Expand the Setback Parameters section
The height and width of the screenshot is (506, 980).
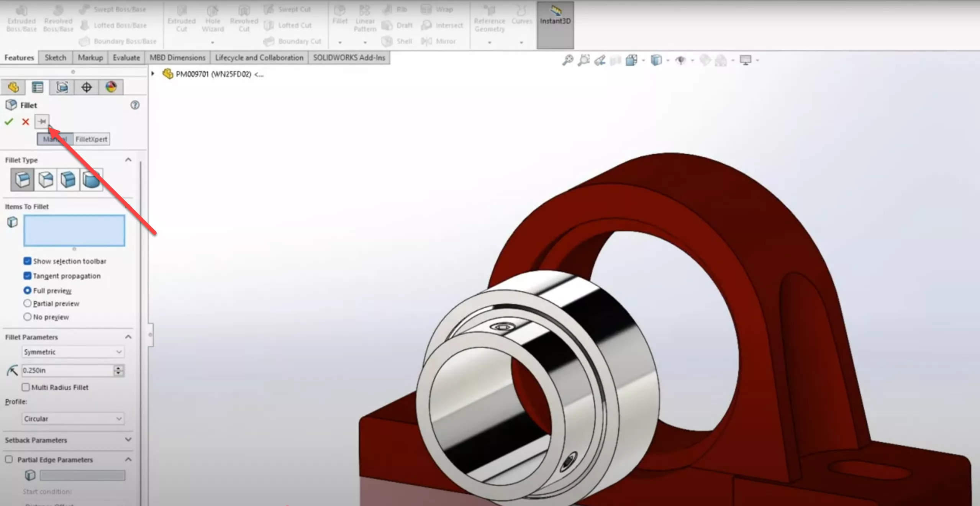tap(128, 439)
